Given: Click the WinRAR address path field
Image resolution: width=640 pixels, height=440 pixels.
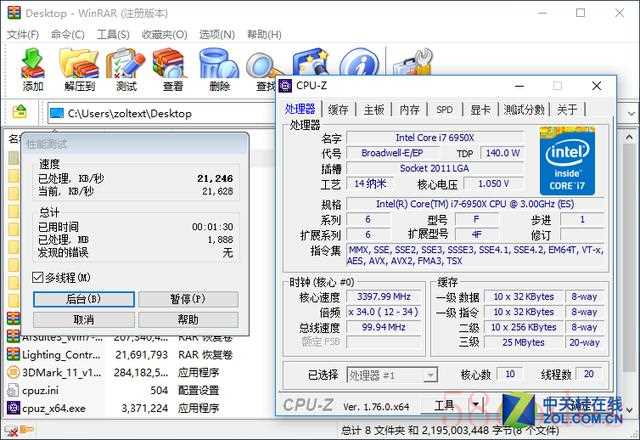Looking at the screenshot, I should 163,113.
